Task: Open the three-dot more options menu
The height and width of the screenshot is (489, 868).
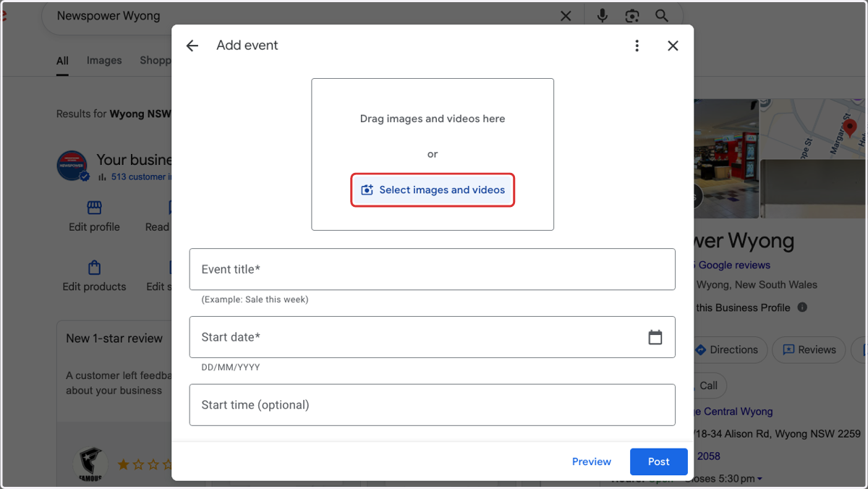Action: [637, 46]
